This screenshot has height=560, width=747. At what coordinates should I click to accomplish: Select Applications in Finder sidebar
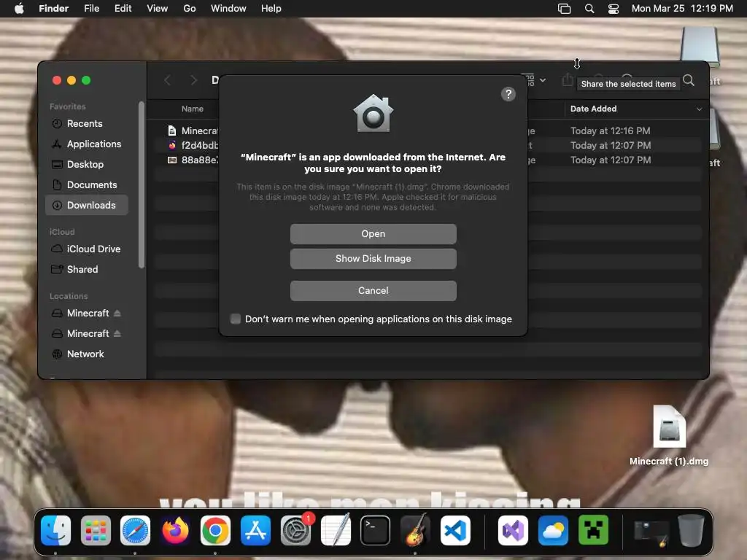click(87, 144)
